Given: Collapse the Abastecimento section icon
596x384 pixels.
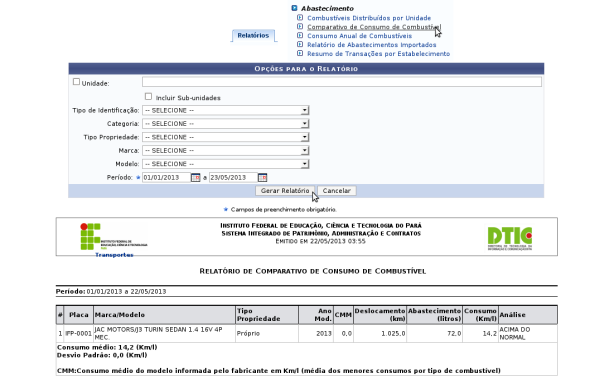Looking at the screenshot, I should (x=294, y=8).
